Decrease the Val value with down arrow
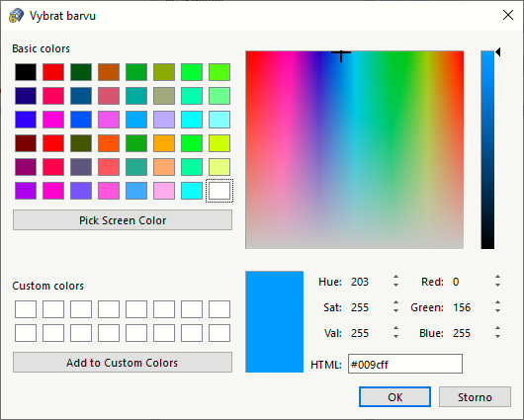 396,336
